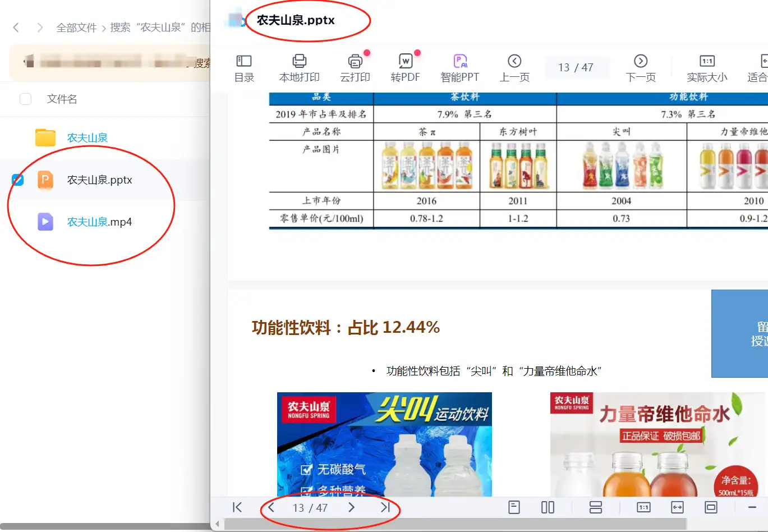The height and width of the screenshot is (532, 768).
Task: Click the 文件名 column header
Action: 62,99
